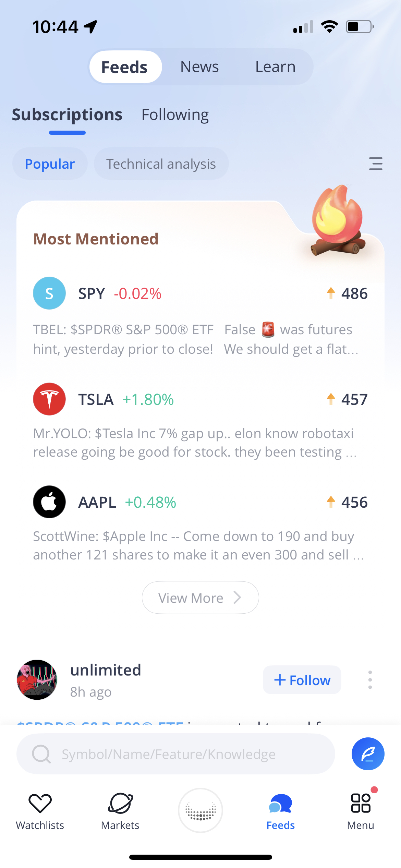
Task: Open the Learn section
Action: click(275, 67)
